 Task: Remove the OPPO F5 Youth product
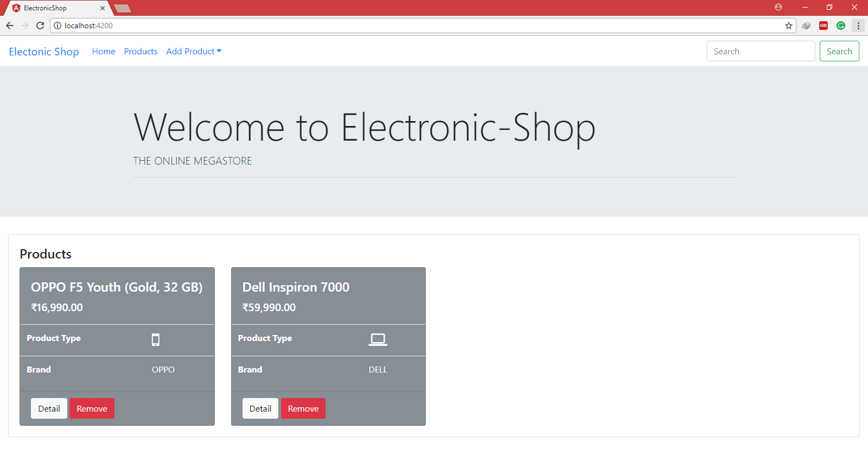(92, 408)
